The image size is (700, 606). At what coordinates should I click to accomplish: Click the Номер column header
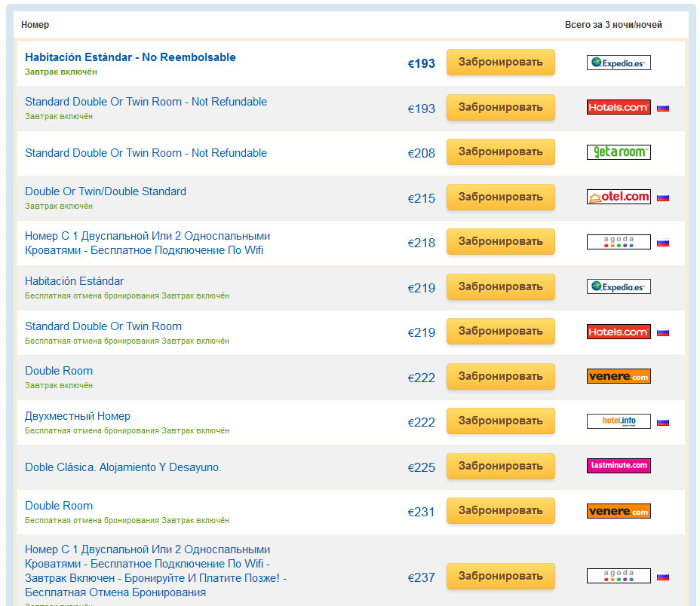(x=35, y=25)
